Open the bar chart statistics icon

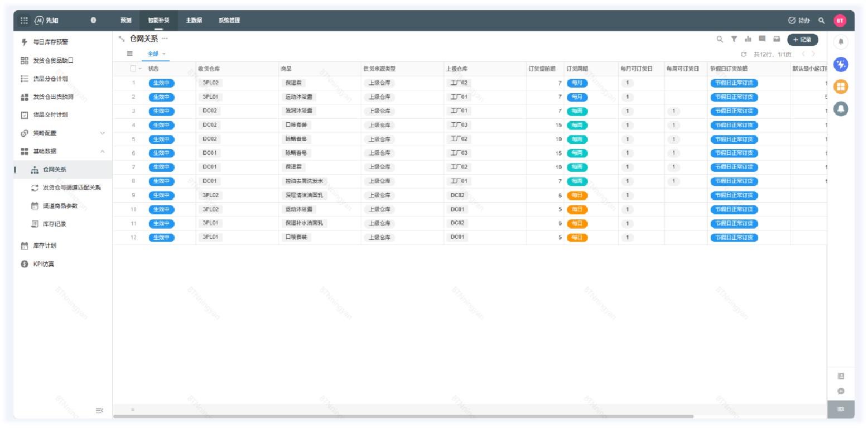click(x=748, y=39)
